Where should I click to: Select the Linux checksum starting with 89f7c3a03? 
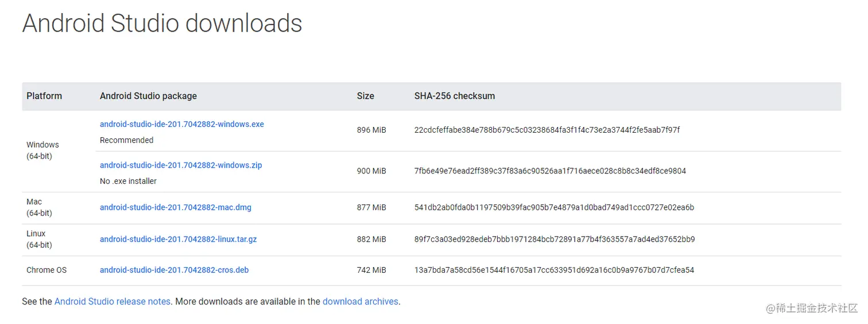click(555, 239)
